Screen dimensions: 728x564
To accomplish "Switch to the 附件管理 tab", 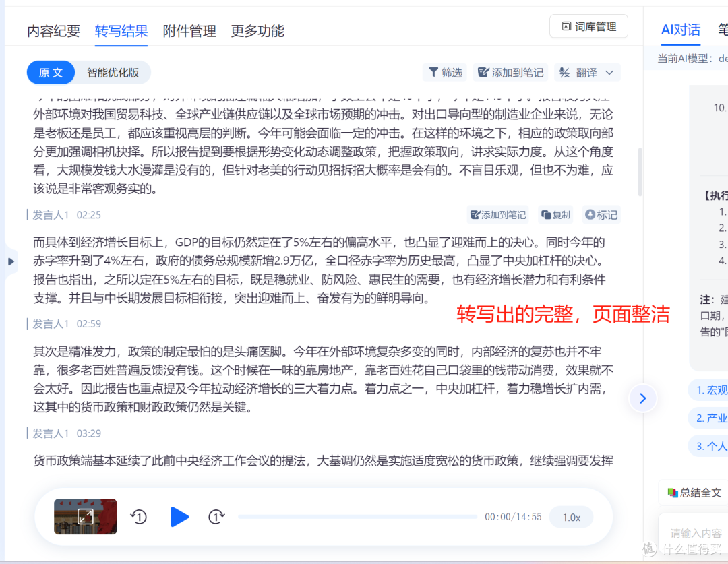I will coord(189,31).
